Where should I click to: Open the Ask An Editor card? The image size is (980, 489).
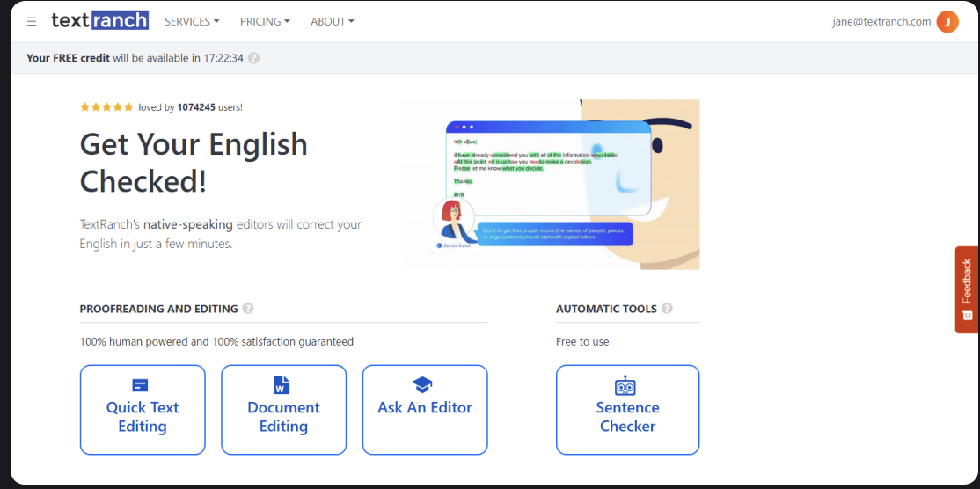point(425,410)
